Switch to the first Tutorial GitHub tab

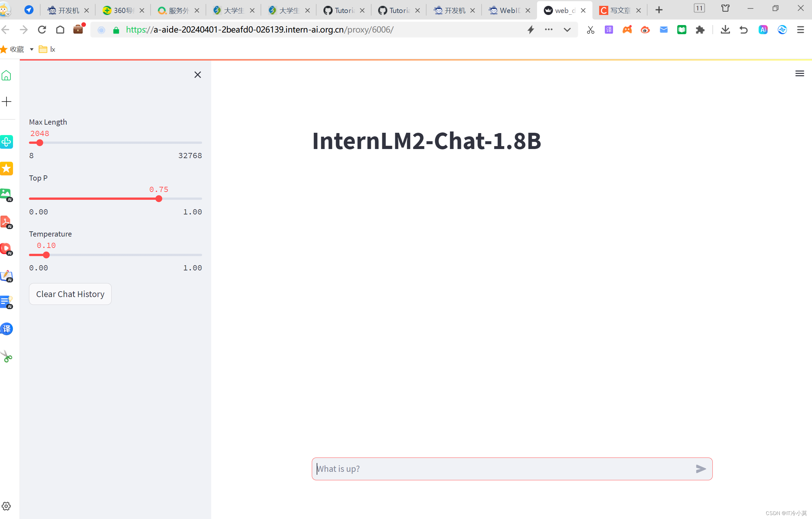(344, 10)
